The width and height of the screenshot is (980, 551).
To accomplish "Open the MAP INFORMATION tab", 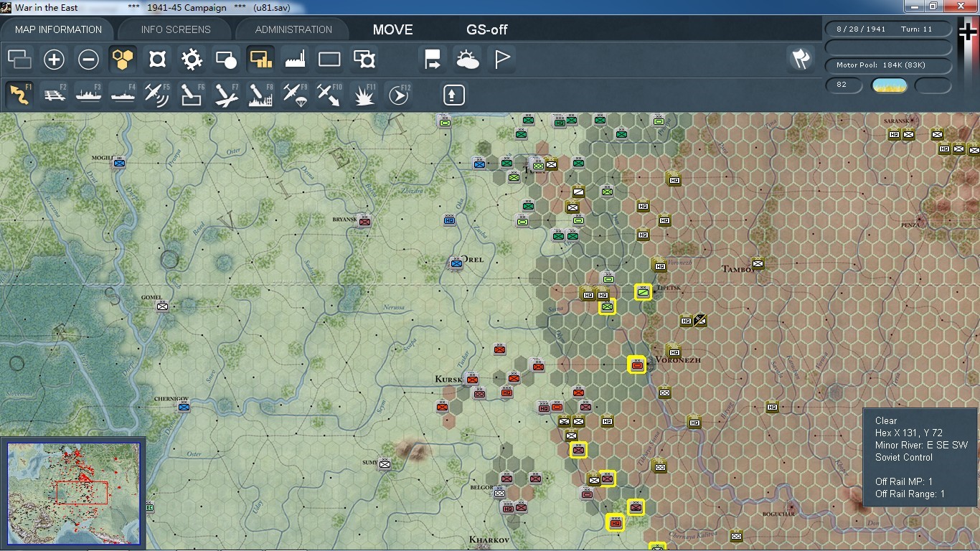I will tap(58, 29).
